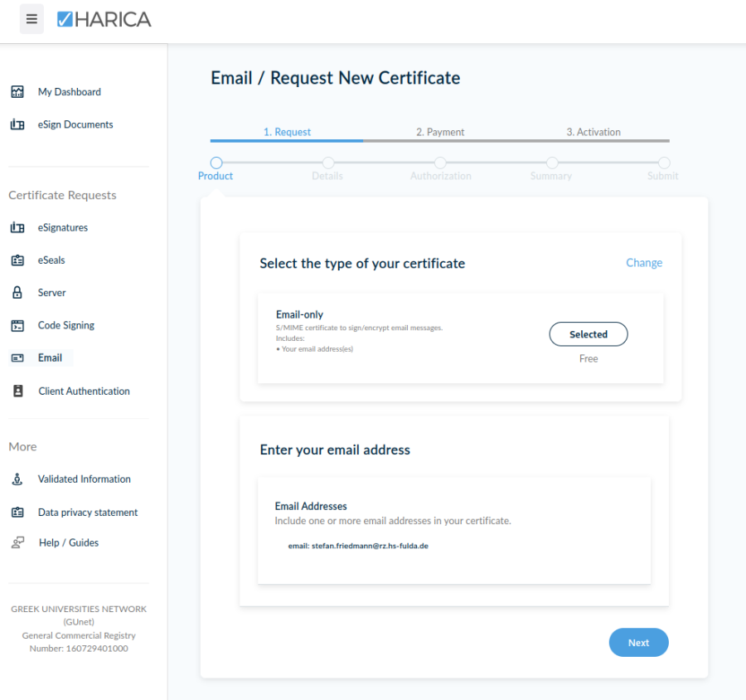Open the My Dashboard sidebar icon
The width and height of the screenshot is (746, 700).
point(16,92)
